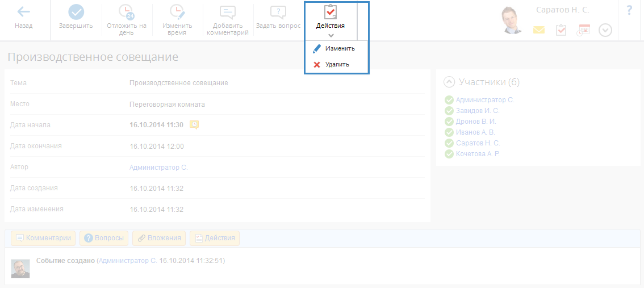Click the end date 16.10.2014 12:00
Image resolution: width=644 pixels, height=288 pixels.
(157, 146)
